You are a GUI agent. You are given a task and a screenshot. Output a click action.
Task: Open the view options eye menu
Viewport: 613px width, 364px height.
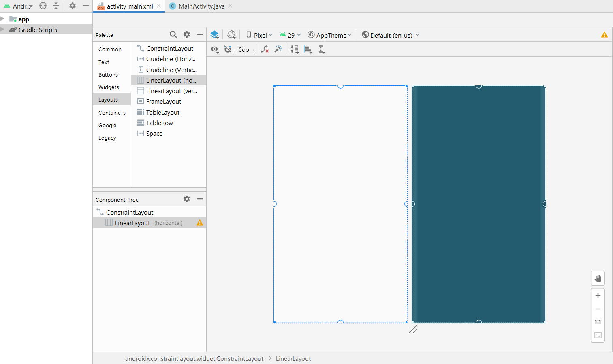pyautogui.click(x=215, y=49)
